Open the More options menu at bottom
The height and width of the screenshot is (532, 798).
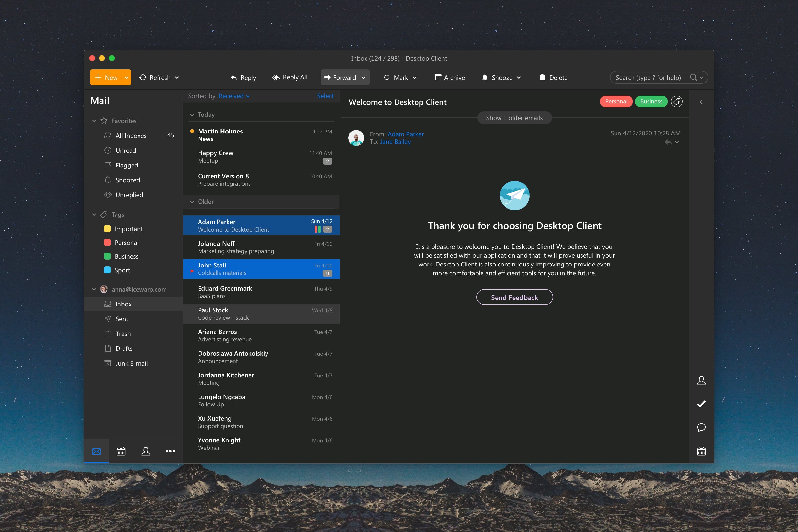(170, 451)
